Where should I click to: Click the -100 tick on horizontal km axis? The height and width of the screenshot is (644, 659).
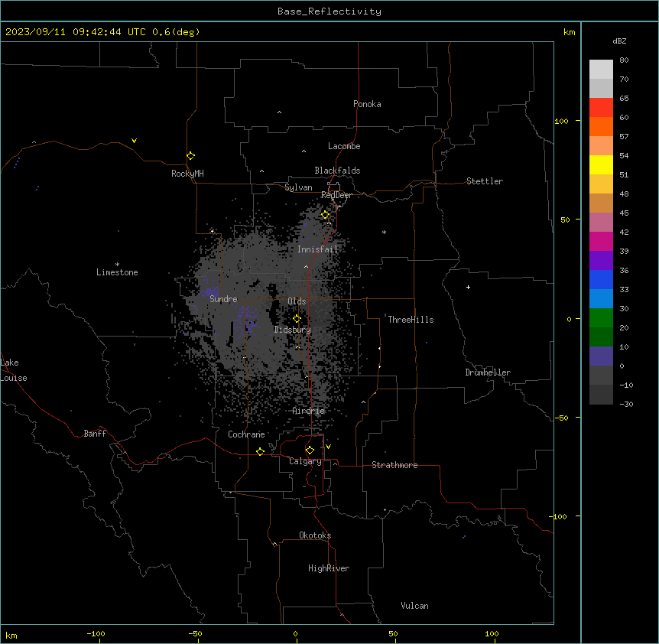pyautogui.click(x=96, y=634)
